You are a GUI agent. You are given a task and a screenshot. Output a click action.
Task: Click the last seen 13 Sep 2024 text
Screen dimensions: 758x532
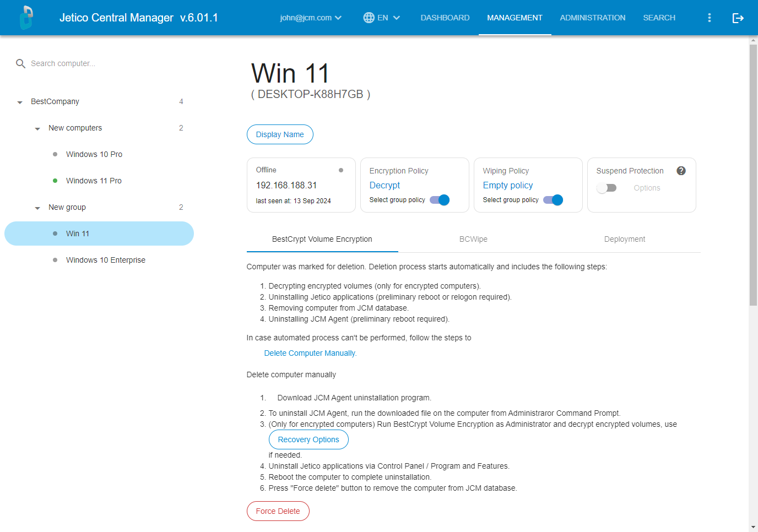294,201
